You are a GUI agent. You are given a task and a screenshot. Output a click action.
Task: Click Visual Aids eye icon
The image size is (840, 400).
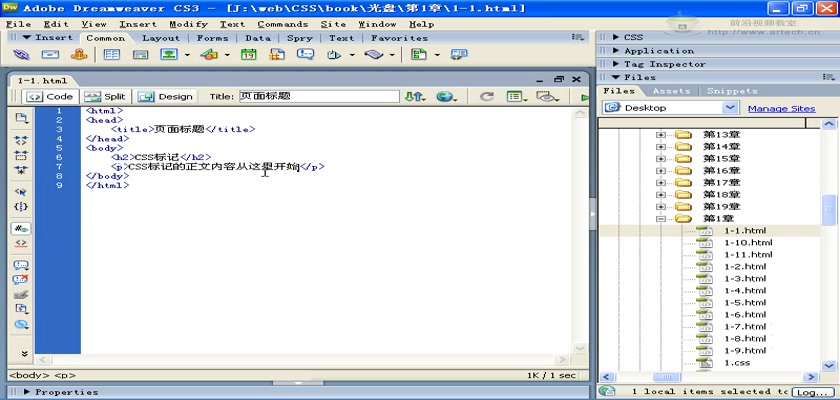point(547,96)
